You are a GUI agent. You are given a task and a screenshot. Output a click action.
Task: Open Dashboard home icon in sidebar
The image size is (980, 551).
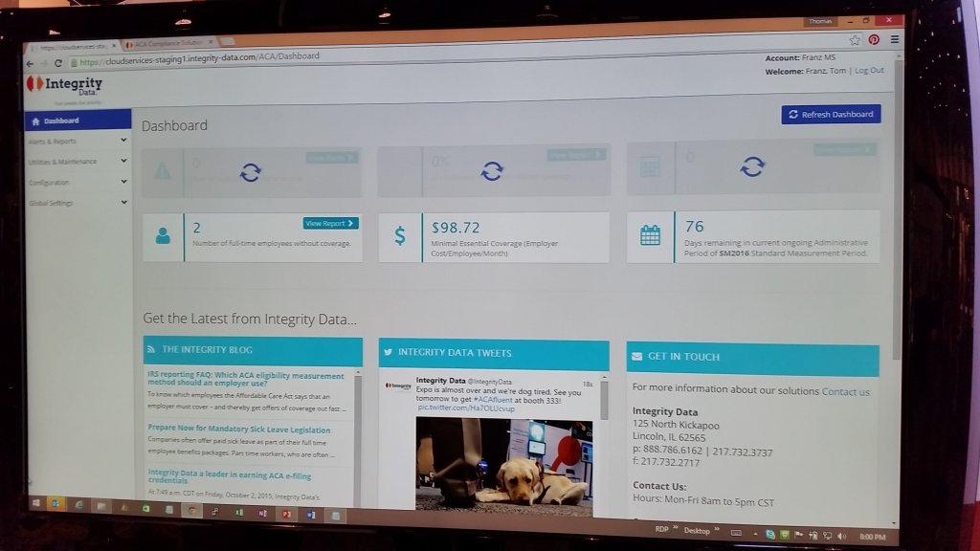pyautogui.click(x=35, y=121)
